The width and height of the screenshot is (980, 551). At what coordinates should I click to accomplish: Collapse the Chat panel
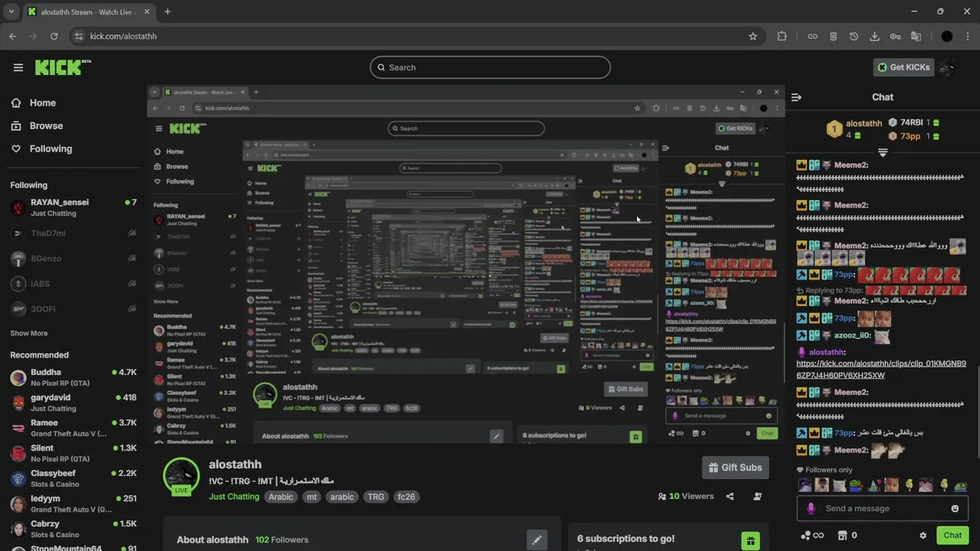pos(796,97)
